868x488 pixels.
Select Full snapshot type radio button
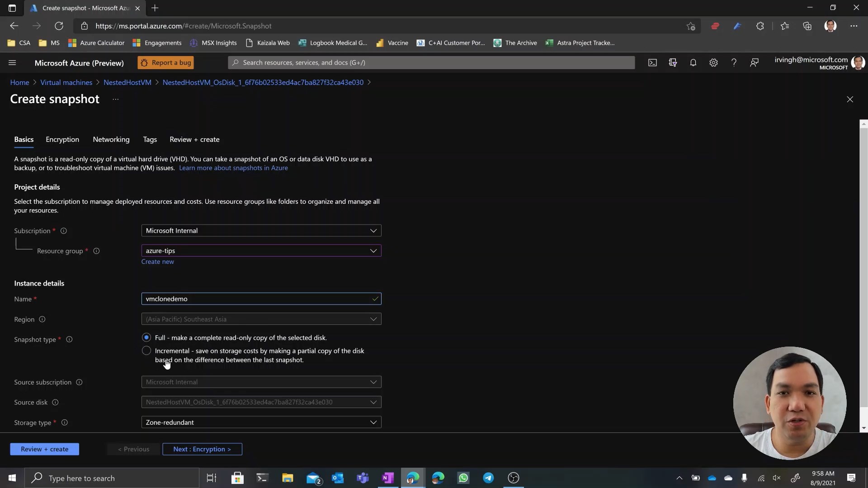146,338
